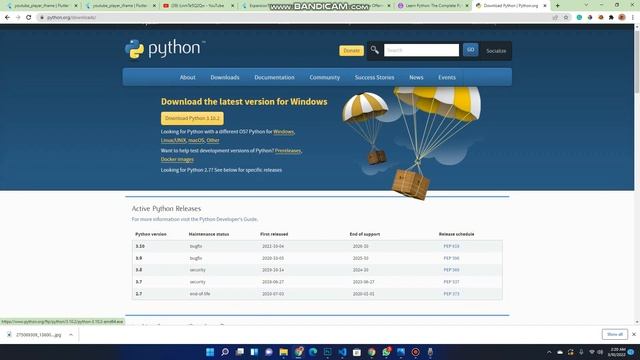Click the browser back arrow

pyautogui.click(x=7, y=18)
